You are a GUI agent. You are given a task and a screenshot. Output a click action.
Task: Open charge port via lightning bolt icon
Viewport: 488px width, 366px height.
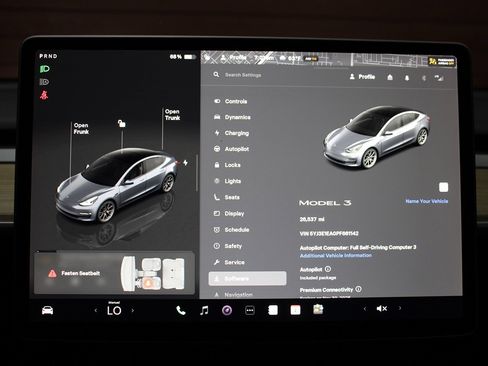click(185, 163)
